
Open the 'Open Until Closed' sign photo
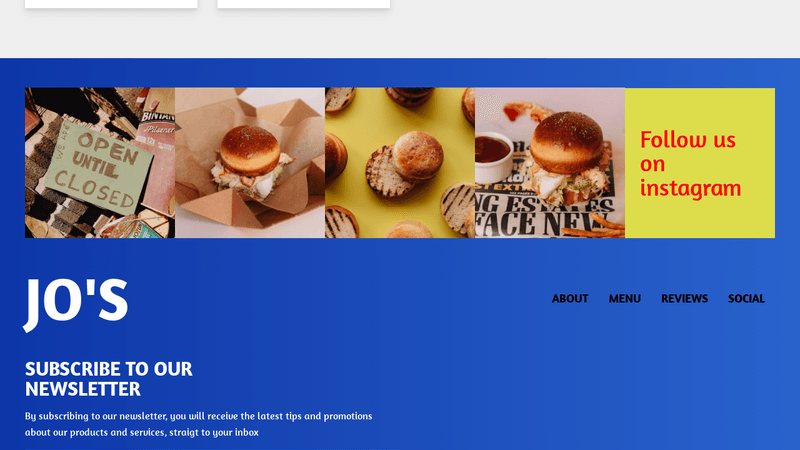(100, 163)
